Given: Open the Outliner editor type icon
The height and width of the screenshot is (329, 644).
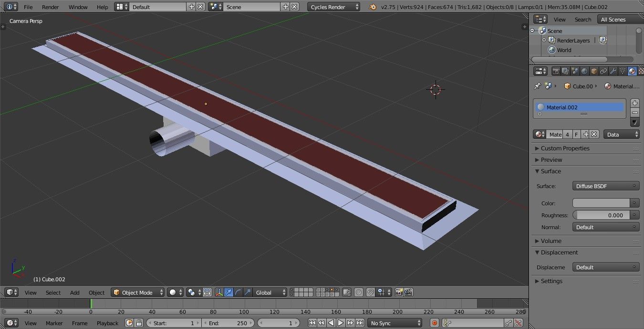Looking at the screenshot, I should click(x=540, y=19).
